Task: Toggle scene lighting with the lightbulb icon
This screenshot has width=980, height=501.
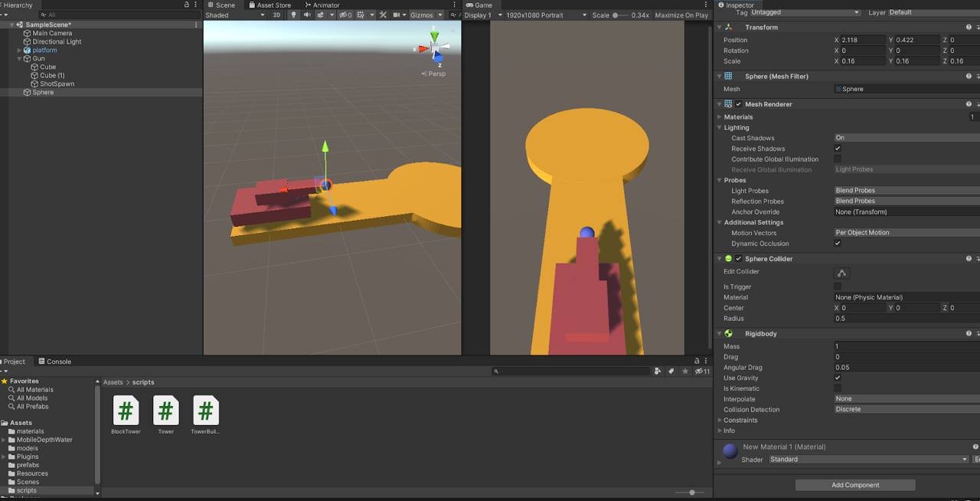Action: pyautogui.click(x=293, y=15)
